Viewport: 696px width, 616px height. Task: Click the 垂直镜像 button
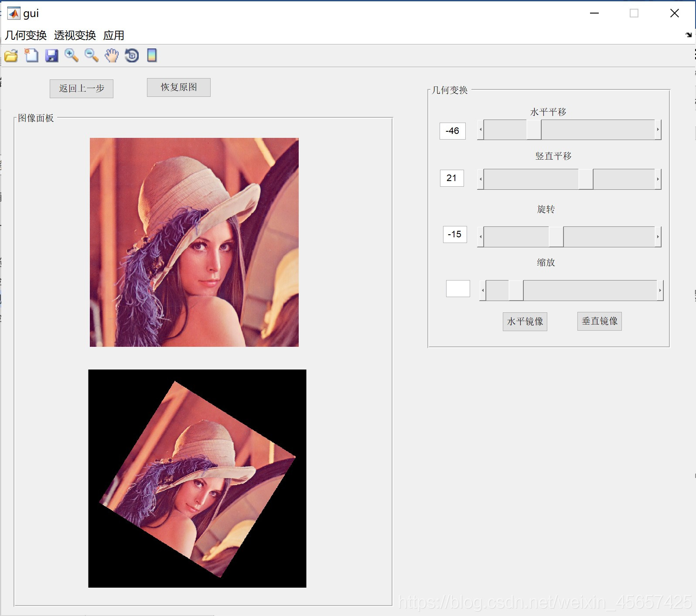pyautogui.click(x=600, y=321)
